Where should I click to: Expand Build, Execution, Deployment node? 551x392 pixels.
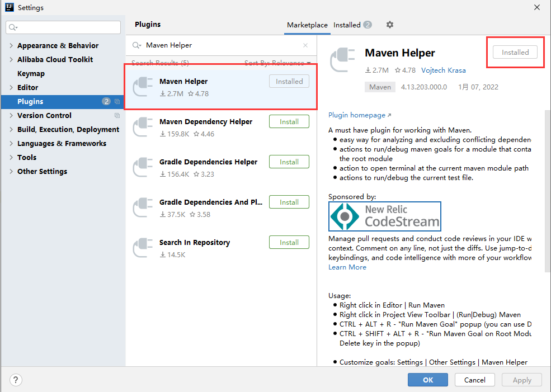[11, 130]
